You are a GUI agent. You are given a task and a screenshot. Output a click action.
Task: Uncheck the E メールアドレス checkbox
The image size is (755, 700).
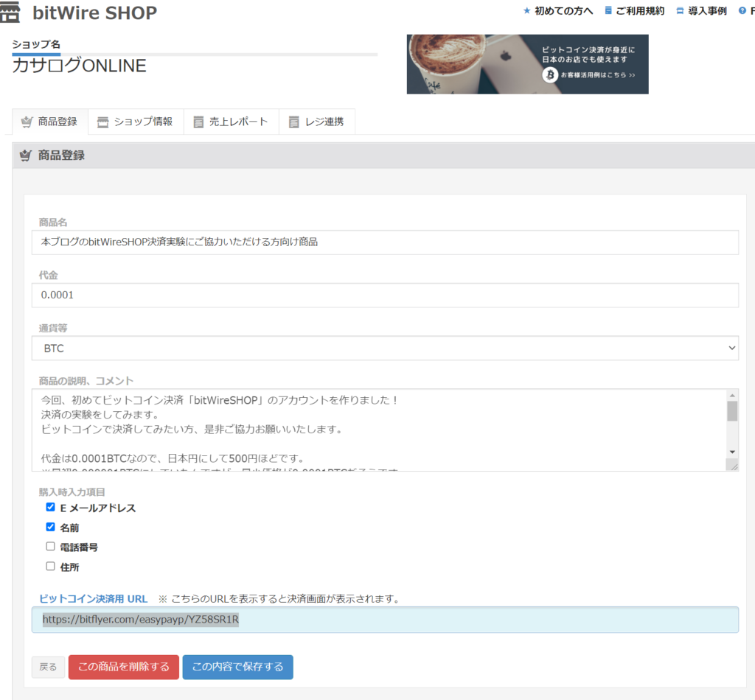[50, 507]
